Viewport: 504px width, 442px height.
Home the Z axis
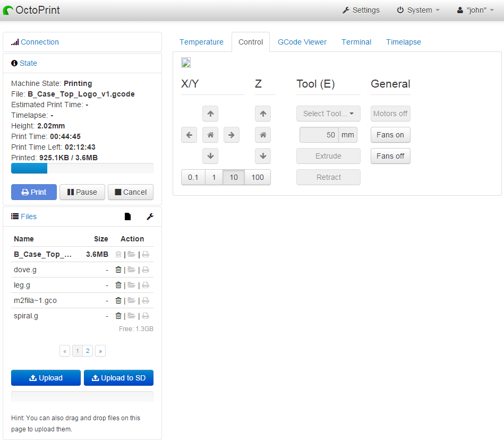click(x=263, y=135)
